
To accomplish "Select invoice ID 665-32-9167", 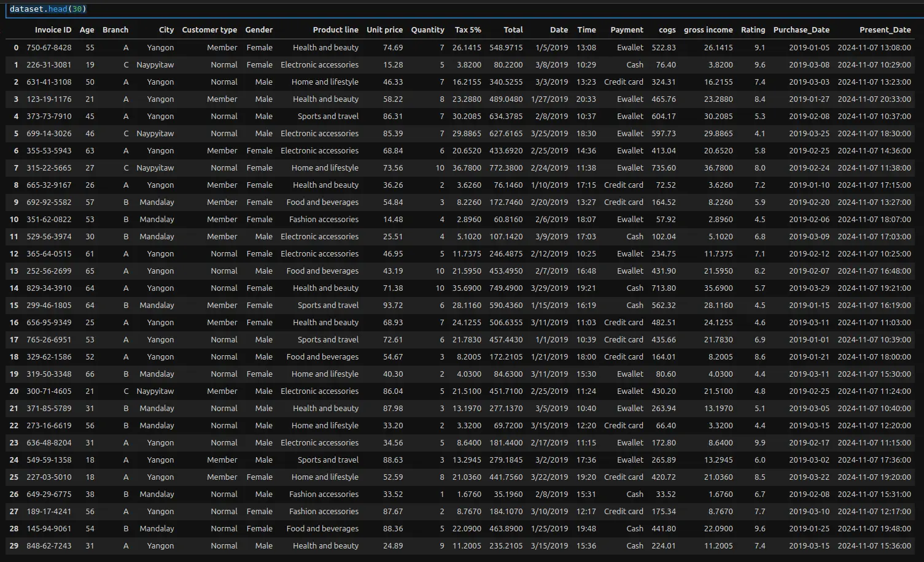I will pyautogui.click(x=49, y=185).
